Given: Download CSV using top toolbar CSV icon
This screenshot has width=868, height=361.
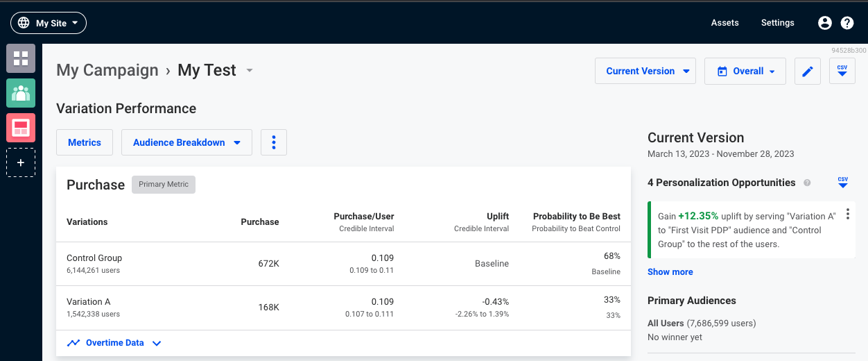Looking at the screenshot, I should (x=842, y=71).
